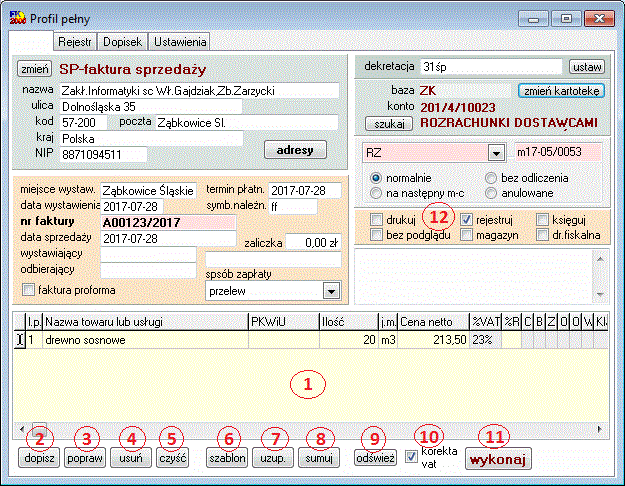The image size is (625, 486).
Task: Check the magazyn checkbox
Action: [466, 235]
